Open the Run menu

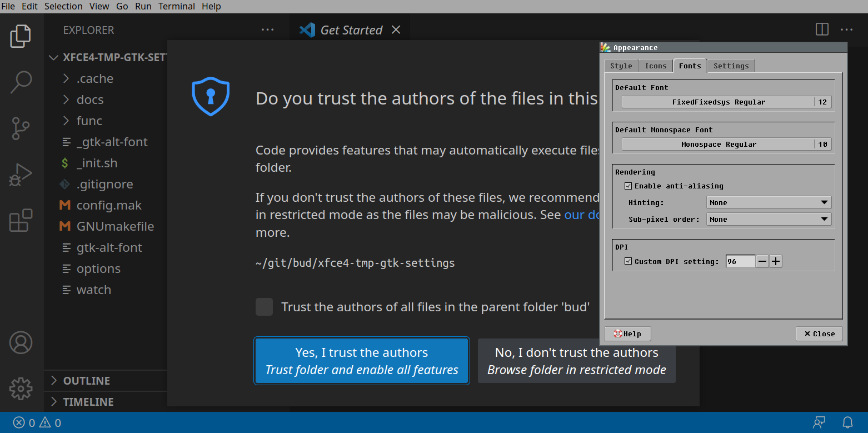coord(143,6)
